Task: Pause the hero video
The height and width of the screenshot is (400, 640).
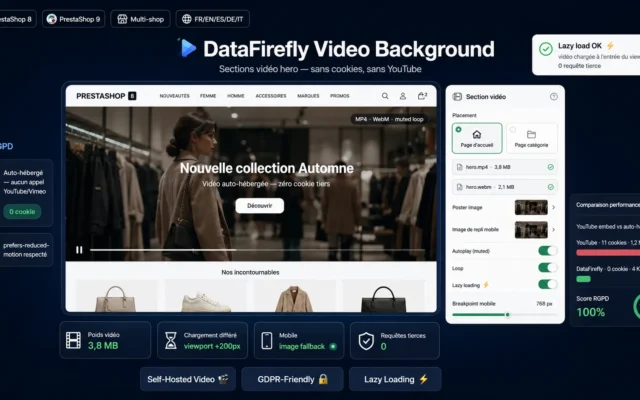Action: 79,250
